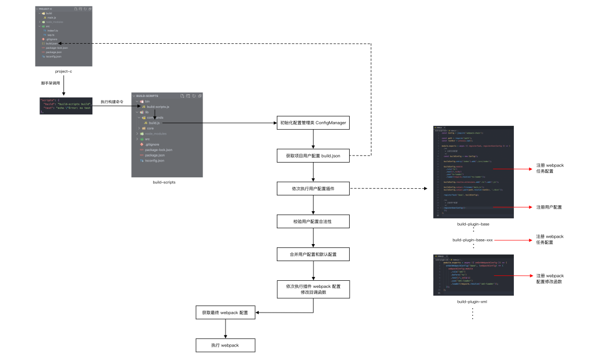Collapse the commands folder in BUILD-SCRIPTS tree

pos(139,118)
